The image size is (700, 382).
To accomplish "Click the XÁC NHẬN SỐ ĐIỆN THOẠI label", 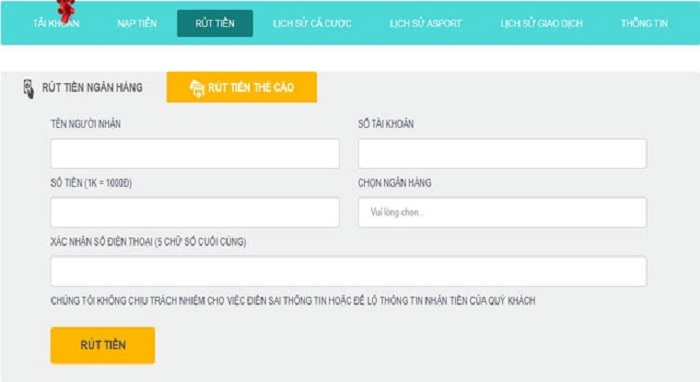I will point(148,242).
